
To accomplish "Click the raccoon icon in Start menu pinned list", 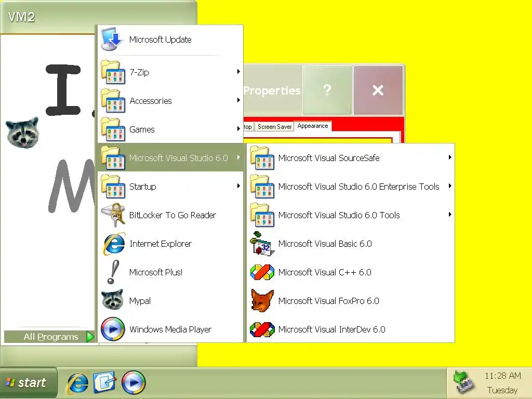I will pyautogui.click(x=22, y=132).
